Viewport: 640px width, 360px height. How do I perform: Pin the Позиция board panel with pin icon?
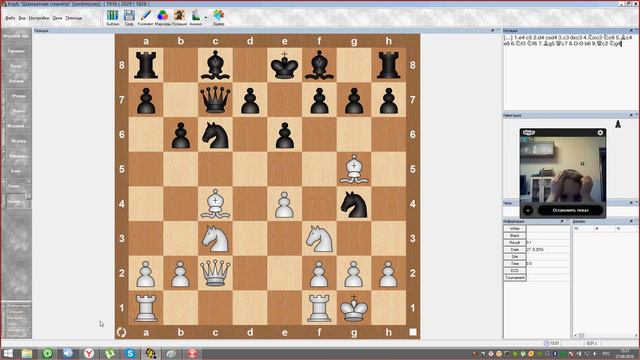click(x=492, y=31)
